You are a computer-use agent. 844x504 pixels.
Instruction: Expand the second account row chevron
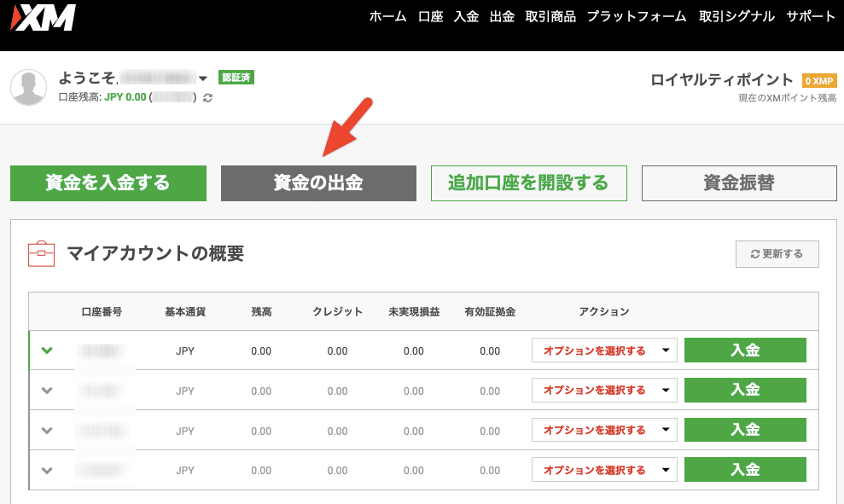tap(48, 391)
